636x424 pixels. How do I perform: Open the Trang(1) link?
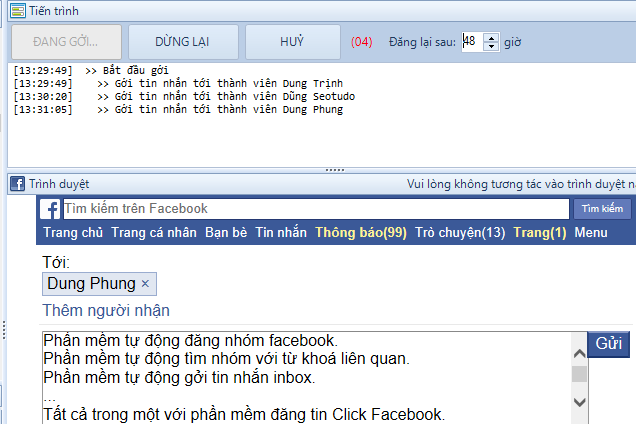click(x=540, y=232)
